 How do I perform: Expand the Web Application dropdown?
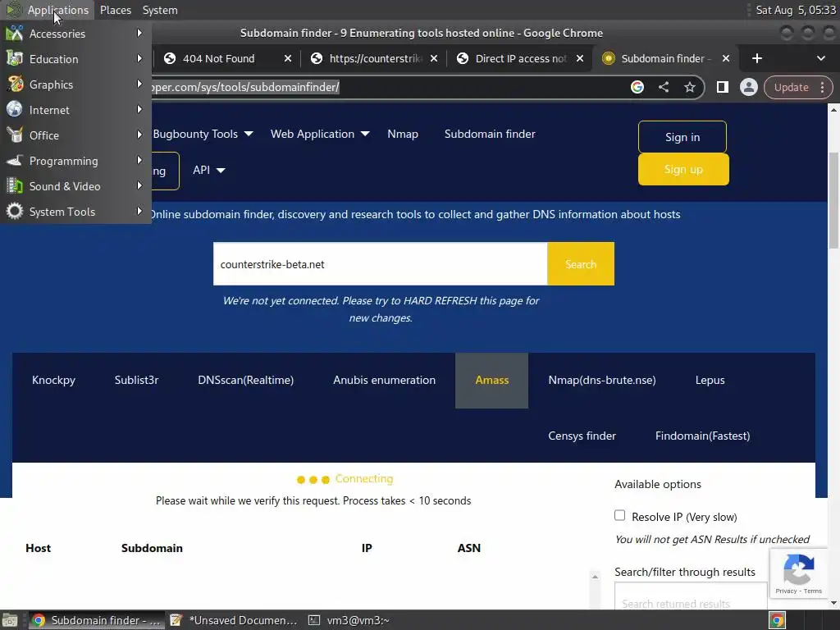[320, 134]
